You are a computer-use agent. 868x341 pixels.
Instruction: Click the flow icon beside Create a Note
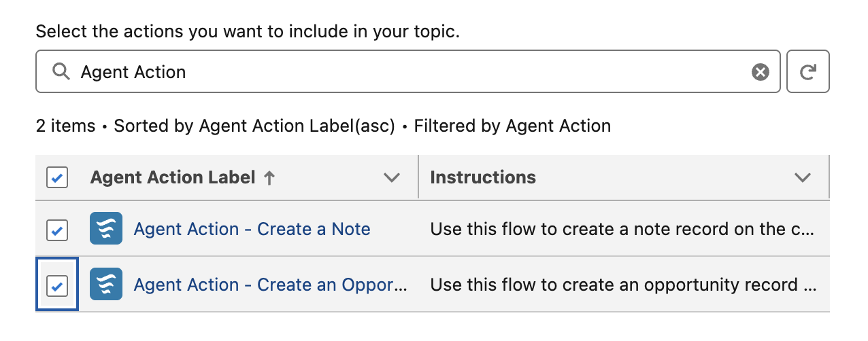pyautogui.click(x=106, y=229)
